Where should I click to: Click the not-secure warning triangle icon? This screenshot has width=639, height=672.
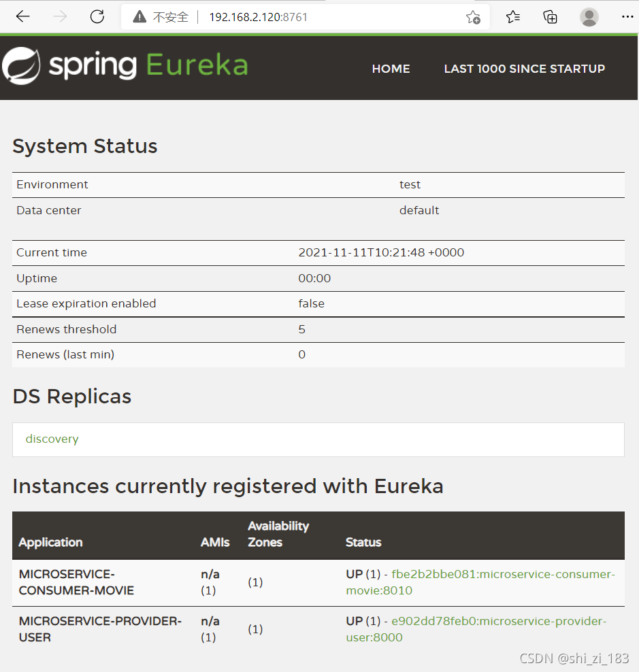tap(140, 17)
